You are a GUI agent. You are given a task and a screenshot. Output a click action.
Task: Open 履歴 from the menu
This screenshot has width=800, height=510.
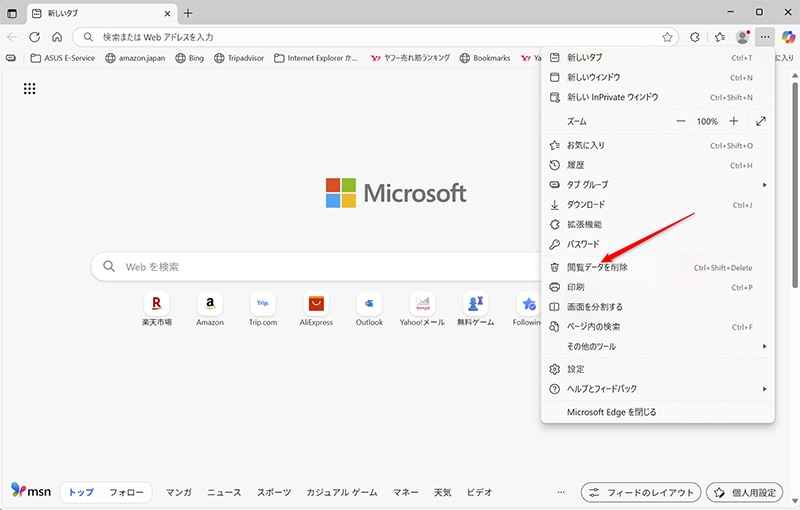pos(657,165)
